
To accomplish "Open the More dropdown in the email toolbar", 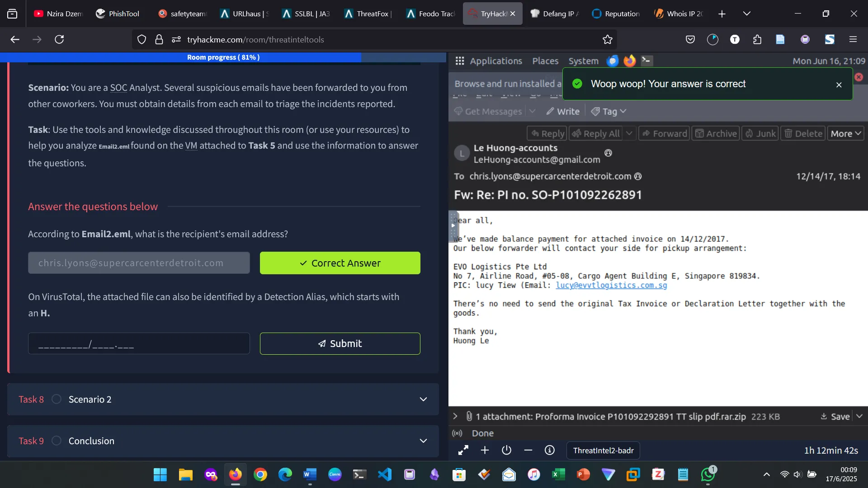I will coord(845,134).
